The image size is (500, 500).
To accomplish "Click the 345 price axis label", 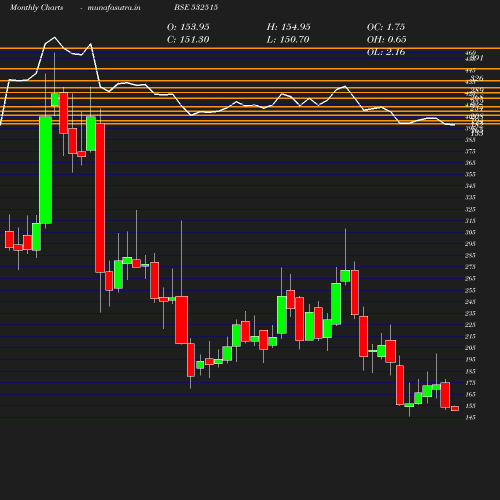I will (x=470, y=186).
